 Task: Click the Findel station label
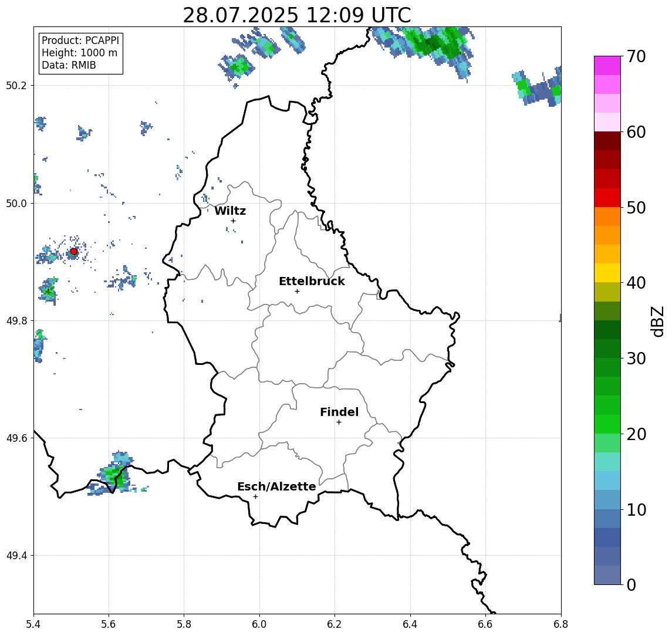[x=339, y=412]
